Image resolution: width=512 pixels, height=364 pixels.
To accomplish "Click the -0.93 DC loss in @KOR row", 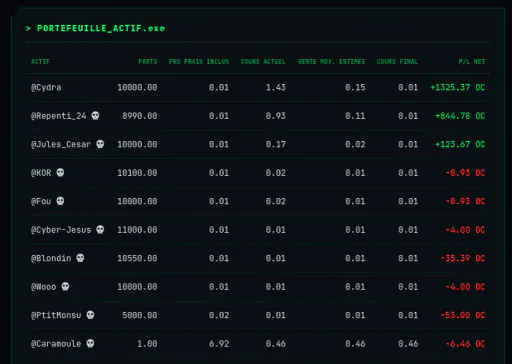I will pyautogui.click(x=465, y=173).
